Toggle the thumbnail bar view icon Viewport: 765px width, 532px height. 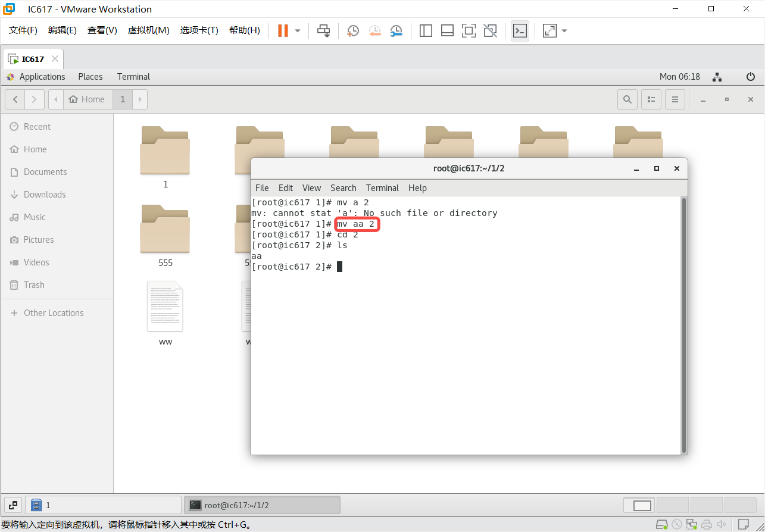tap(447, 30)
